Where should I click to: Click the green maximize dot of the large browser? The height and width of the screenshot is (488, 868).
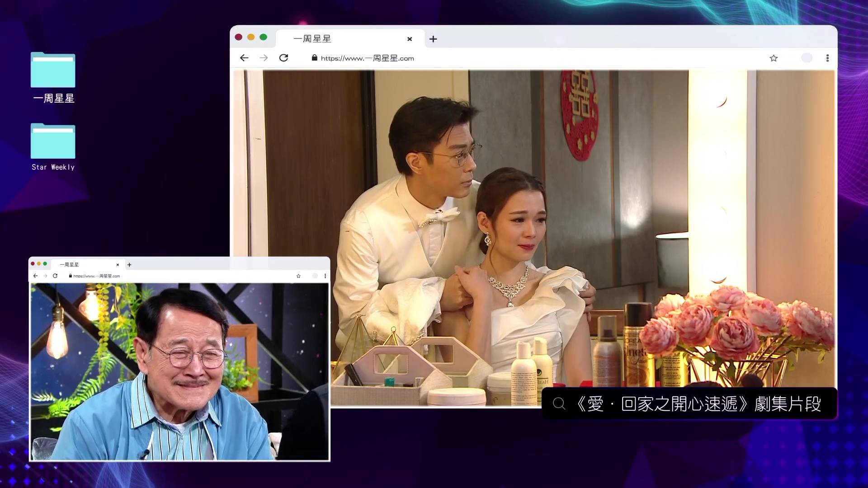tap(264, 37)
